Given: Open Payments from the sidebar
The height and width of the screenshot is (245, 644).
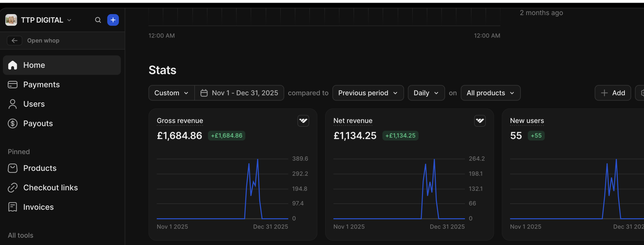Looking at the screenshot, I should tap(41, 84).
